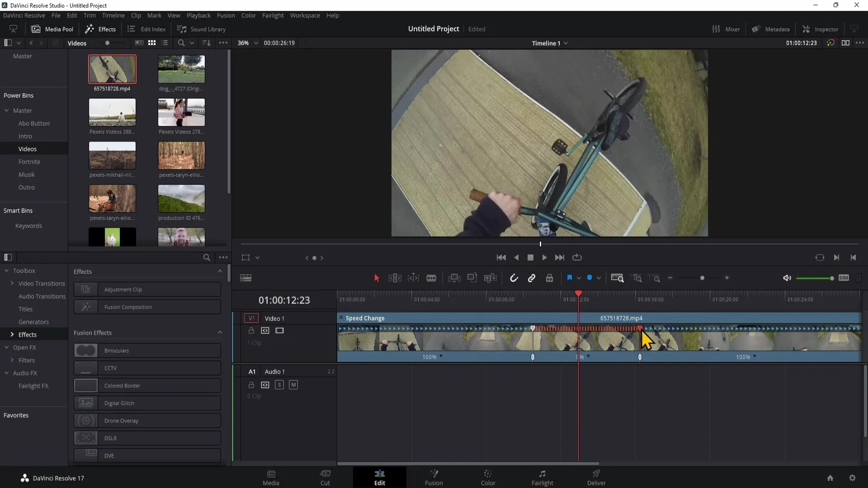Enable loop playback button

coord(577,258)
